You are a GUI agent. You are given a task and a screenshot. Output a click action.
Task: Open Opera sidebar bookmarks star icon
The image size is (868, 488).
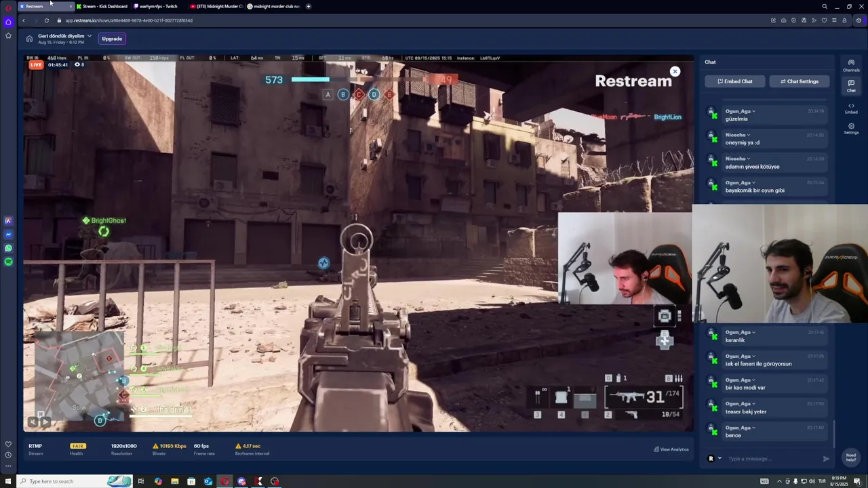8,35
